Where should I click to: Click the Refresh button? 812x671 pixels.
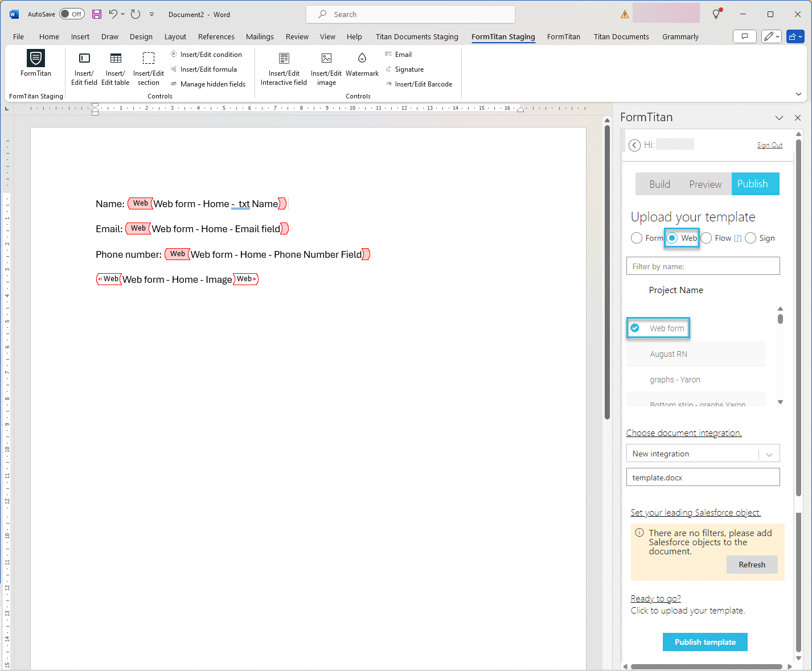click(752, 565)
